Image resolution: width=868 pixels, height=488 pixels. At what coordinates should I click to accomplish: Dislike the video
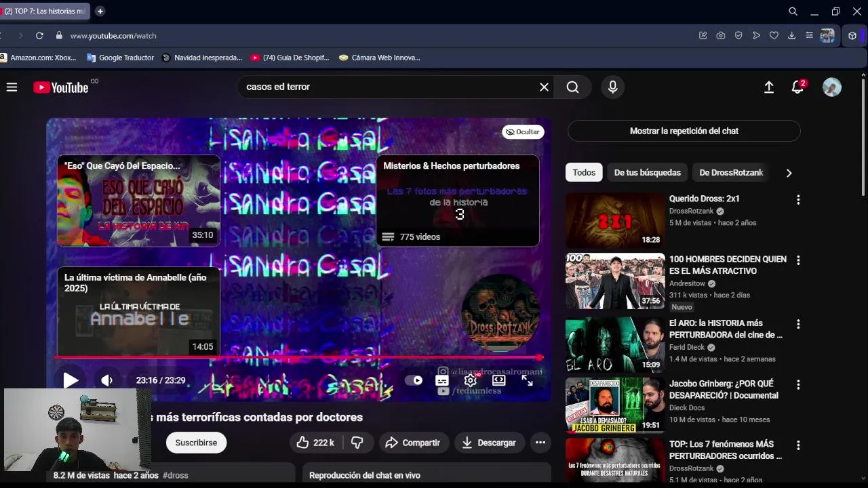(x=357, y=443)
